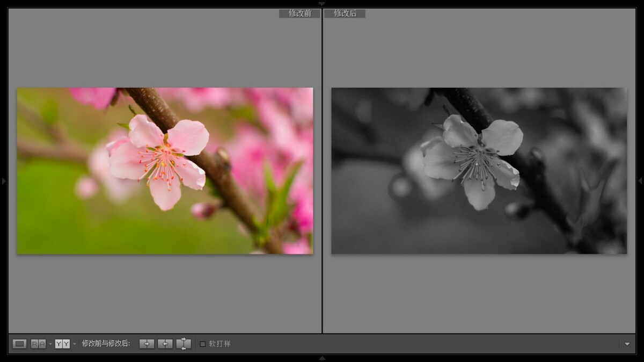Image resolution: width=644 pixels, height=362 pixels.
Task: Enable the 软打样 soft proofing checkbox
Action: [x=203, y=344]
